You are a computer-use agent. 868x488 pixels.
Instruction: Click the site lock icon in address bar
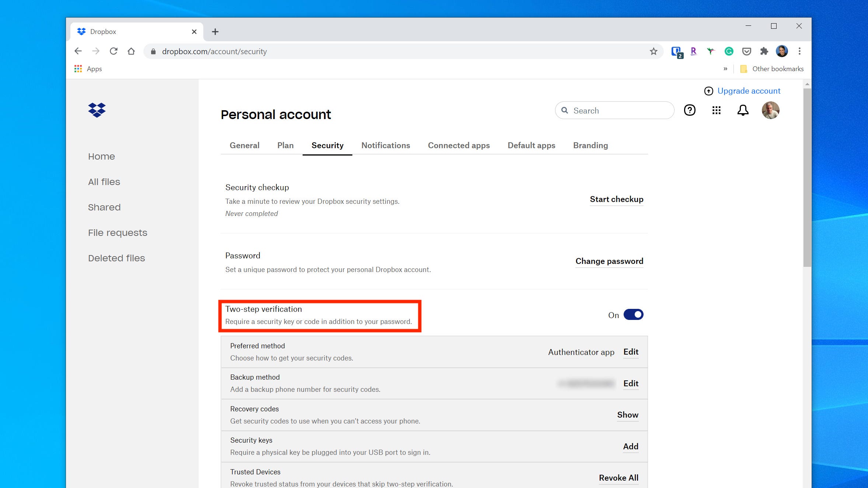point(153,51)
